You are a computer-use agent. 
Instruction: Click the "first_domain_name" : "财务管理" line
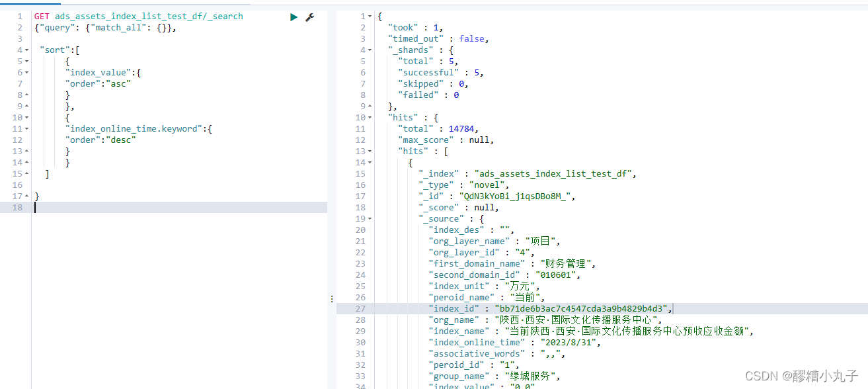512,264
